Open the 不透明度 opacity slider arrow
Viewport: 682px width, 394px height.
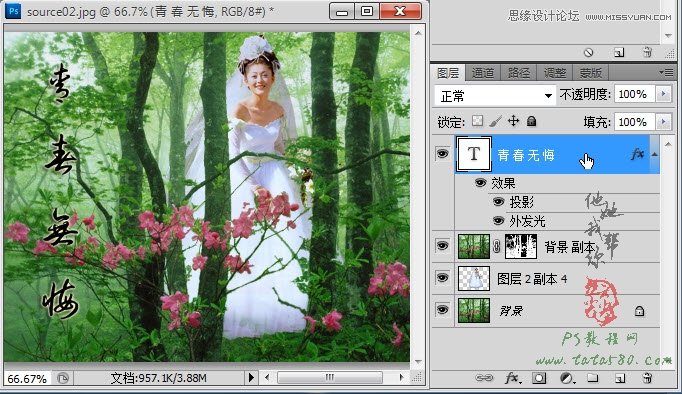[664, 94]
